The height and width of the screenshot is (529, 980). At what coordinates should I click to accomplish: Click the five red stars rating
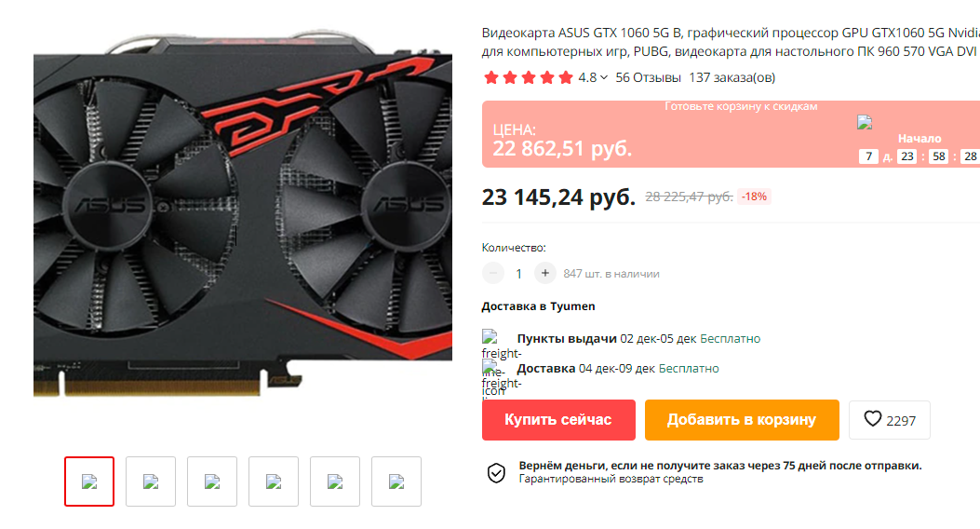(x=528, y=77)
